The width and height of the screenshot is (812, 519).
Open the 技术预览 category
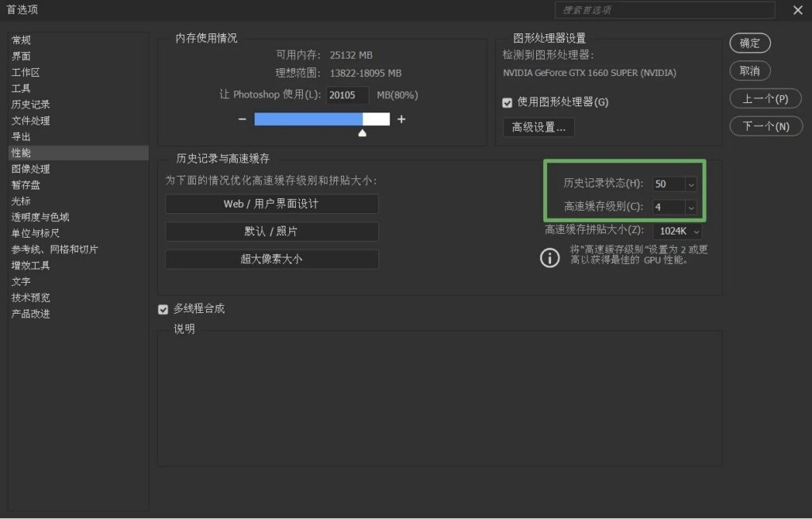click(x=31, y=297)
